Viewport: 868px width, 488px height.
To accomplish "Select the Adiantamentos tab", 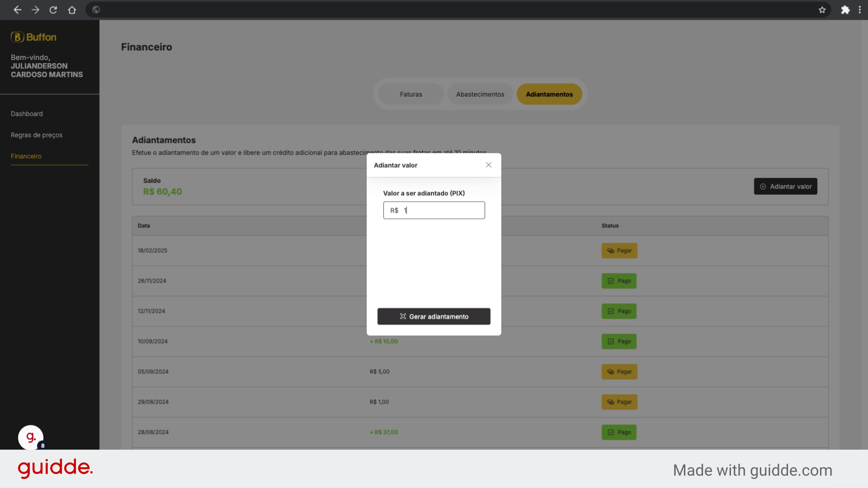I will 549,94.
